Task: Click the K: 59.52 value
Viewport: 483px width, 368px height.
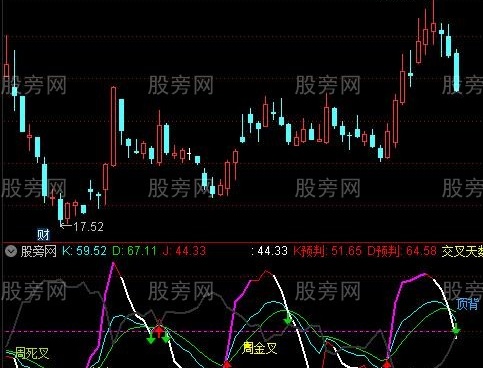Action: coord(84,251)
